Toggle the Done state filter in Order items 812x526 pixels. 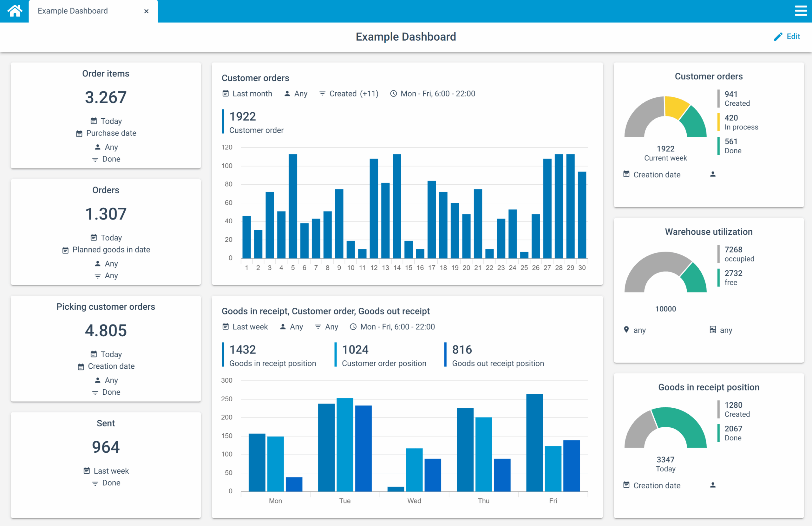click(106, 159)
